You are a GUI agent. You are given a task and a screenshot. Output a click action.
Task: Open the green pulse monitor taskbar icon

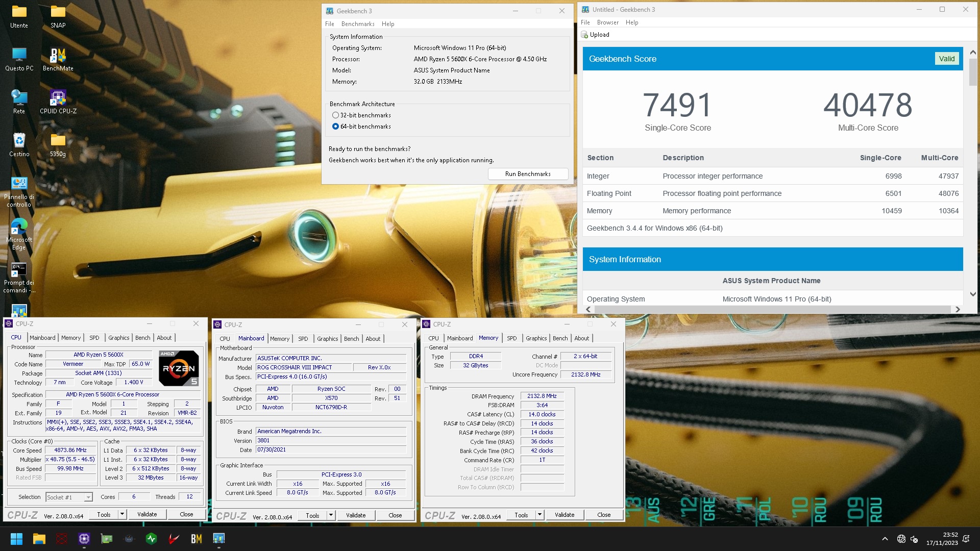pos(152,539)
